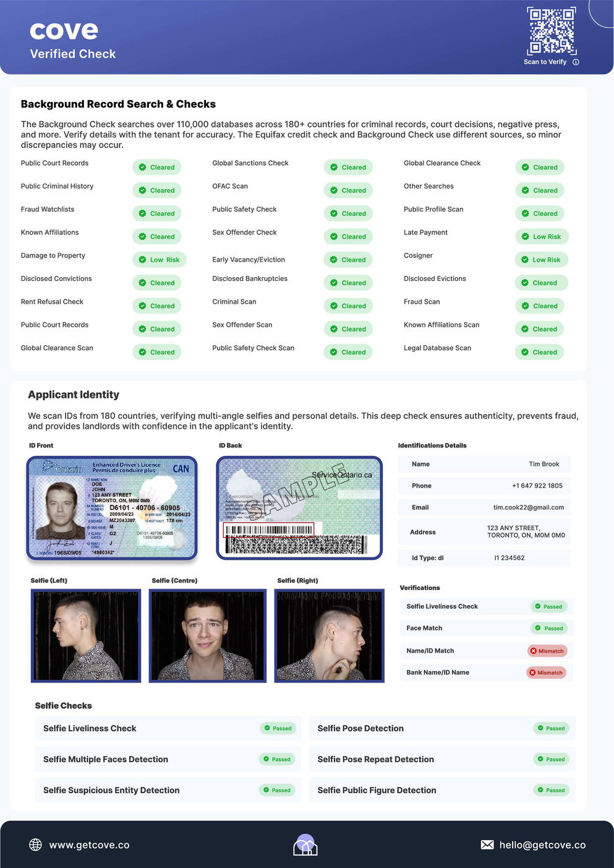Screen dimensions: 614x868
Task: Click the Scan to Verify QR code
Action: point(551,31)
